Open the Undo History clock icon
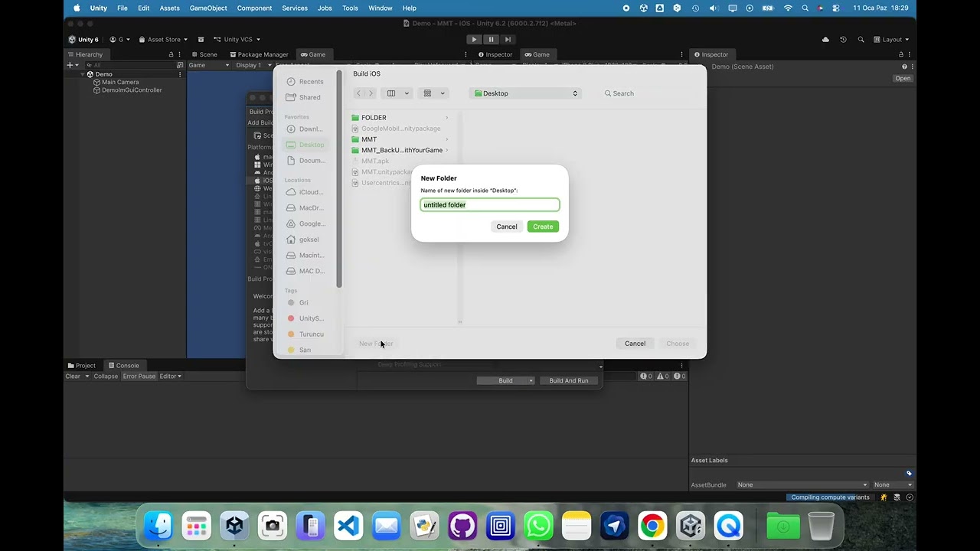The image size is (980, 551). click(x=843, y=39)
